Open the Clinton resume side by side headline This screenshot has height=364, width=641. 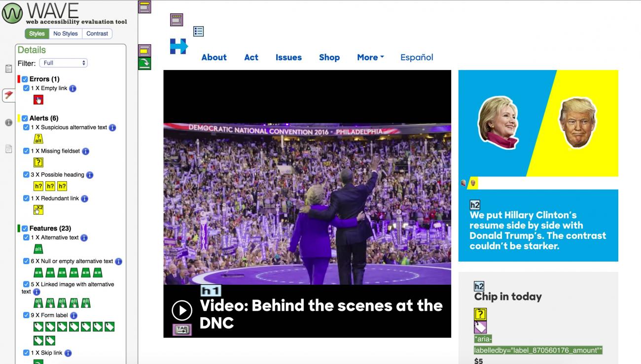coord(537,231)
